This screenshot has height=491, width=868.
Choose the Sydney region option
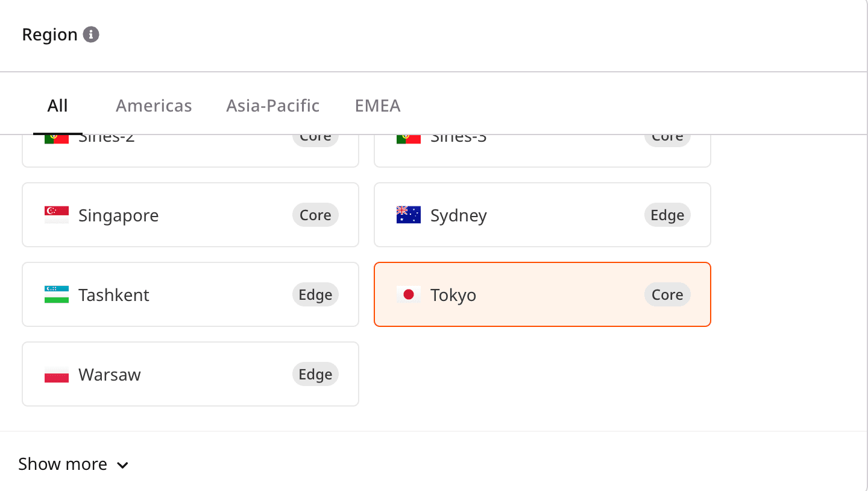coord(542,215)
